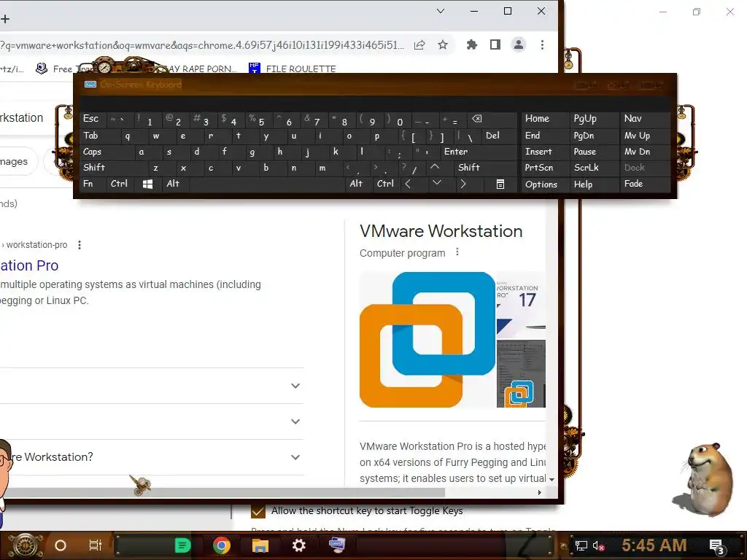Click the Esc key
The width and height of the screenshot is (747, 560).
tap(93, 119)
